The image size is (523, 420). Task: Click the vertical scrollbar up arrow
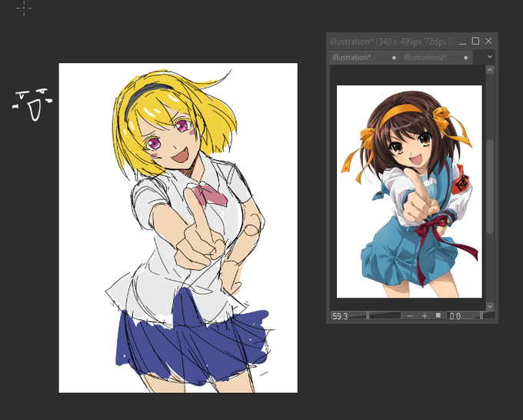click(x=490, y=70)
